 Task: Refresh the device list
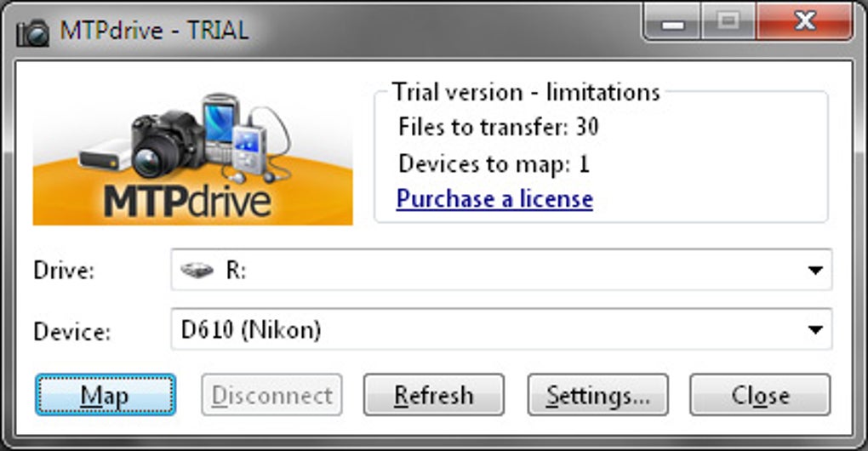(x=433, y=395)
